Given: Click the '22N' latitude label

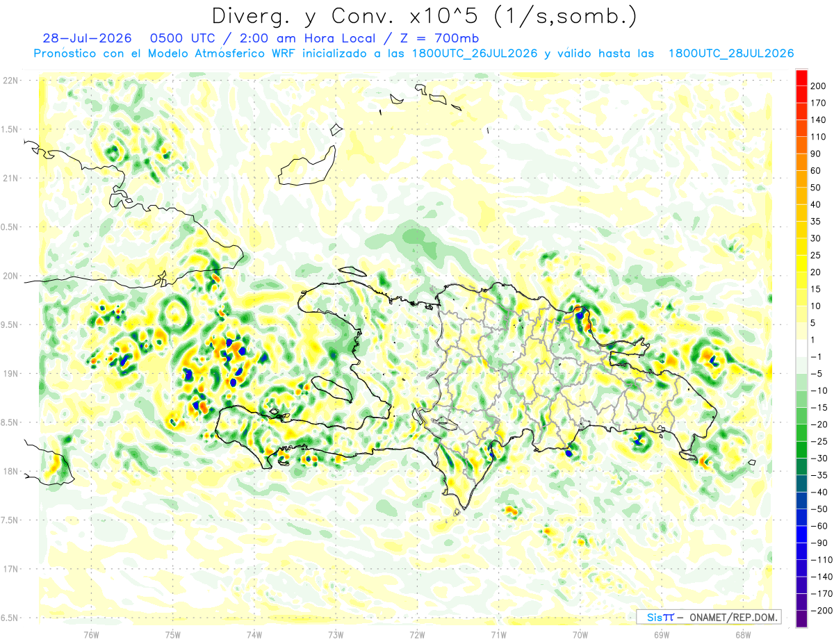Looking at the screenshot, I should tap(10, 81).
